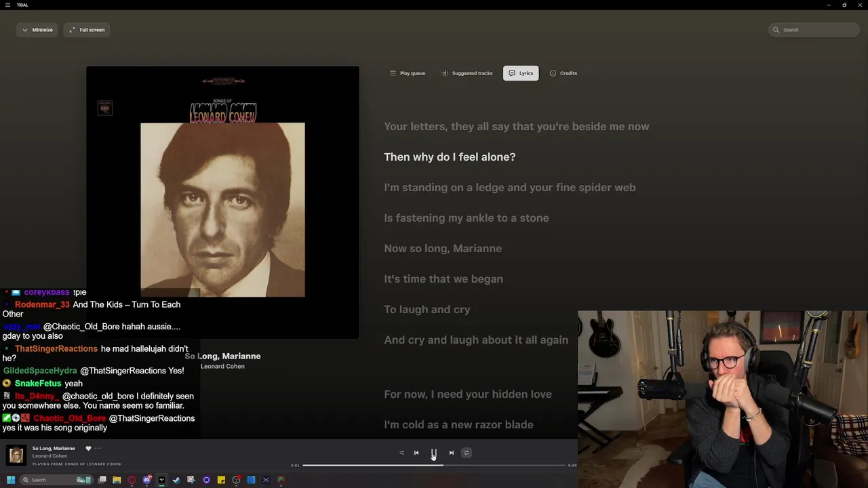The width and height of the screenshot is (868, 488).
Task: Jump to lyric 'And cry and laugh about it'
Action: (476, 340)
